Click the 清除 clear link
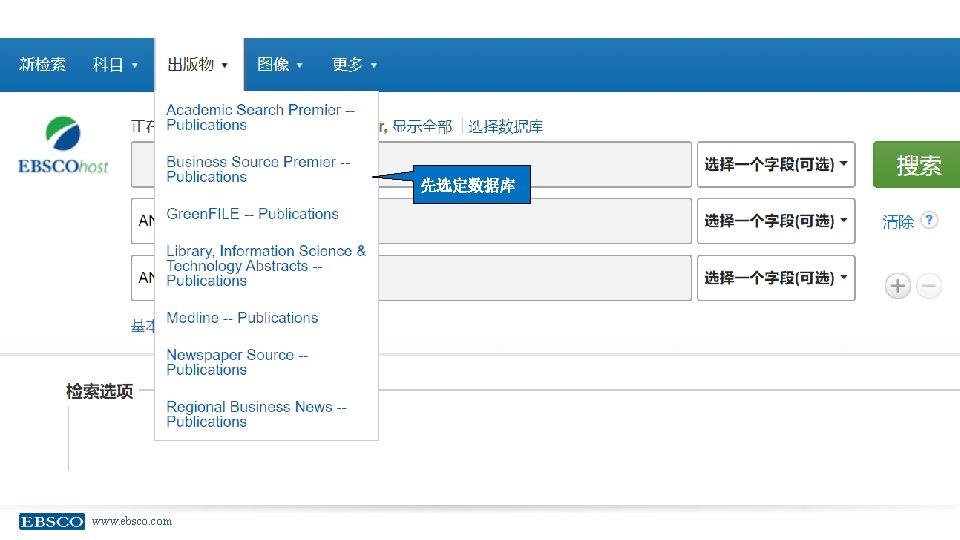 898,221
